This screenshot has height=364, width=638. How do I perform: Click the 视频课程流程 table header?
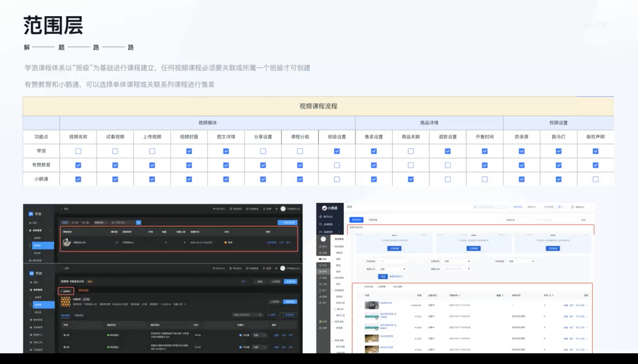(x=318, y=106)
